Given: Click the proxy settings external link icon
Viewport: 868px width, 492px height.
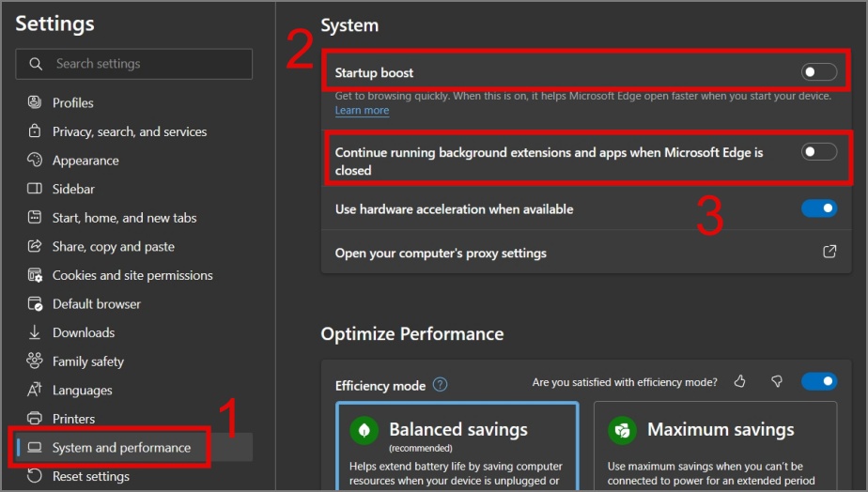Looking at the screenshot, I should click(829, 252).
